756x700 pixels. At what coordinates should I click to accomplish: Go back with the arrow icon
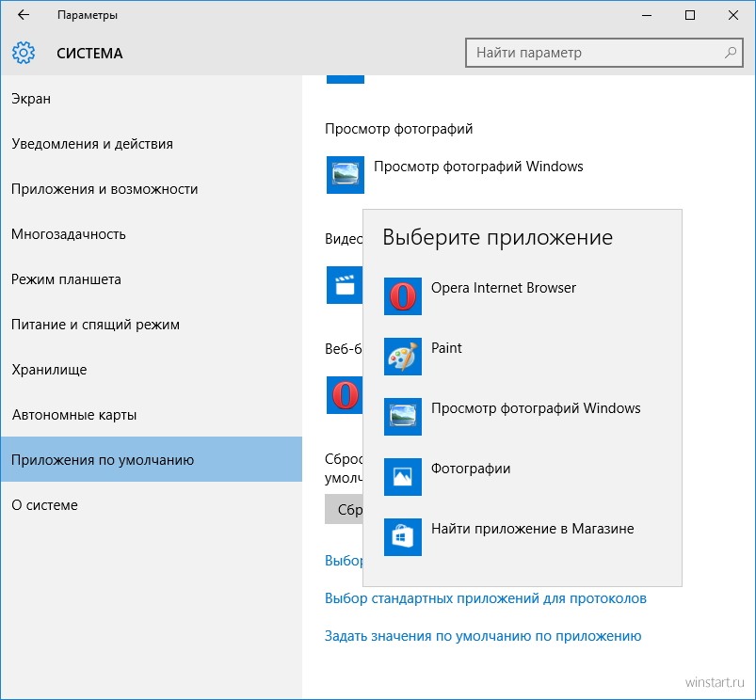(x=24, y=15)
